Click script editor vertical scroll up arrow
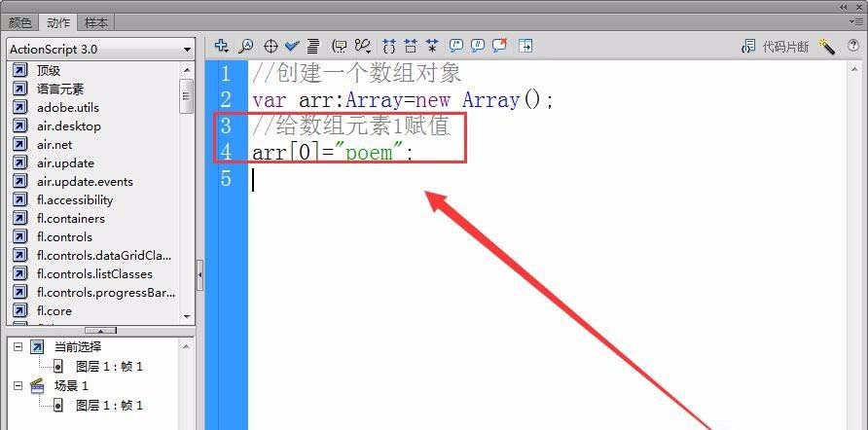The width and height of the screenshot is (868, 430). (854, 69)
